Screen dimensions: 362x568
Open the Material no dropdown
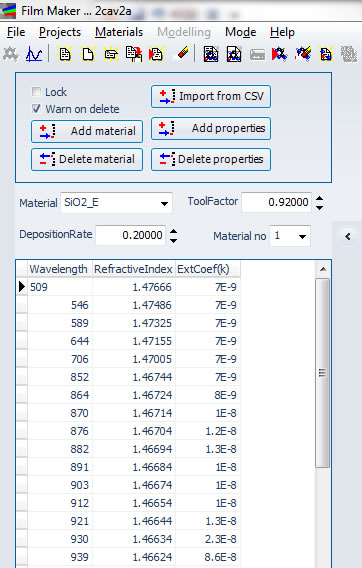coord(290,236)
